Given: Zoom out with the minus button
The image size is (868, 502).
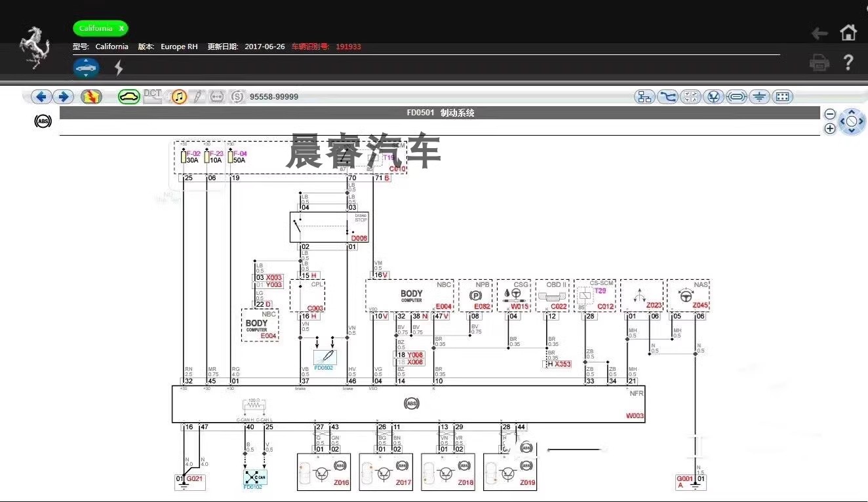Looking at the screenshot, I should click(830, 114).
